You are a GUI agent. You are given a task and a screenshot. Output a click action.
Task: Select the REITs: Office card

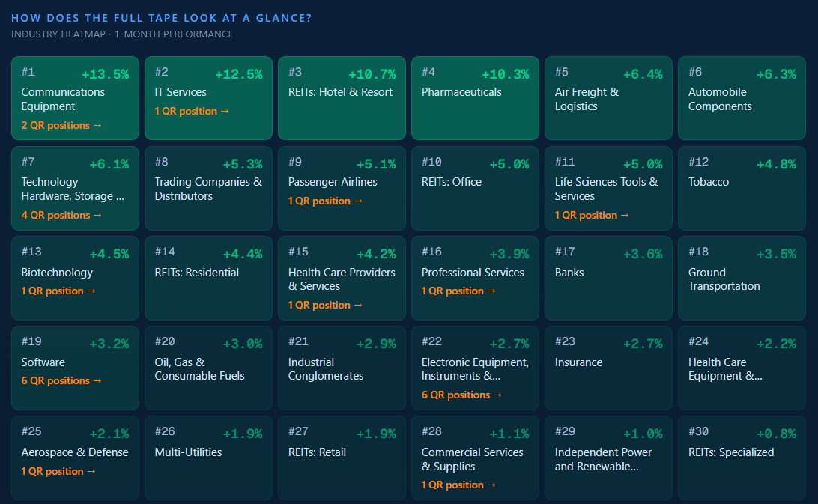point(475,189)
